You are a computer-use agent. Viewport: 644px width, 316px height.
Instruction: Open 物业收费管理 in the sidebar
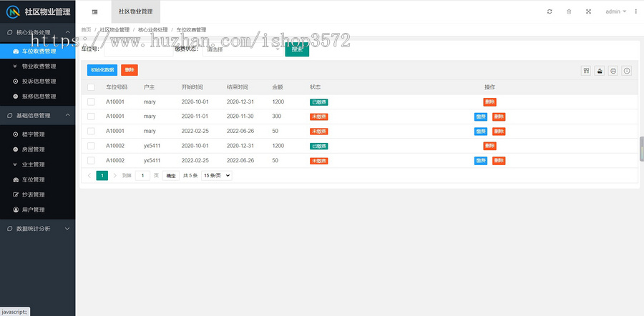pyautogui.click(x=38, y=66)
